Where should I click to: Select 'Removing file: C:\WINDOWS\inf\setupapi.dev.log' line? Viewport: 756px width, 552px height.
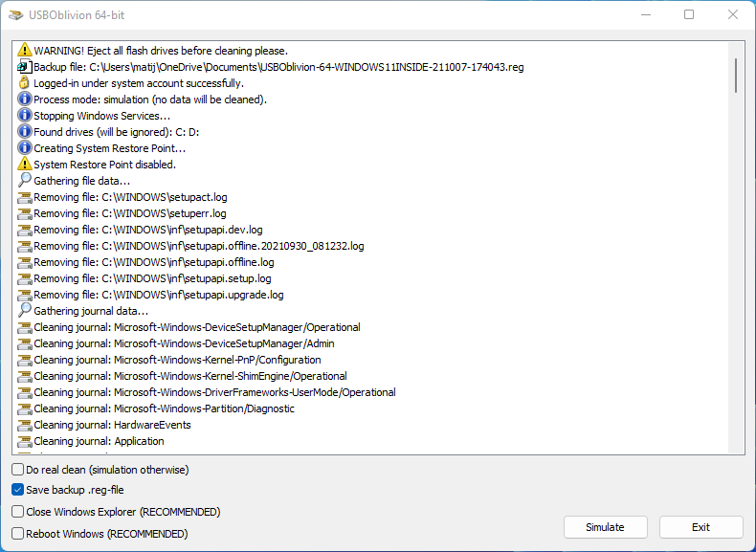coord(148,230)
